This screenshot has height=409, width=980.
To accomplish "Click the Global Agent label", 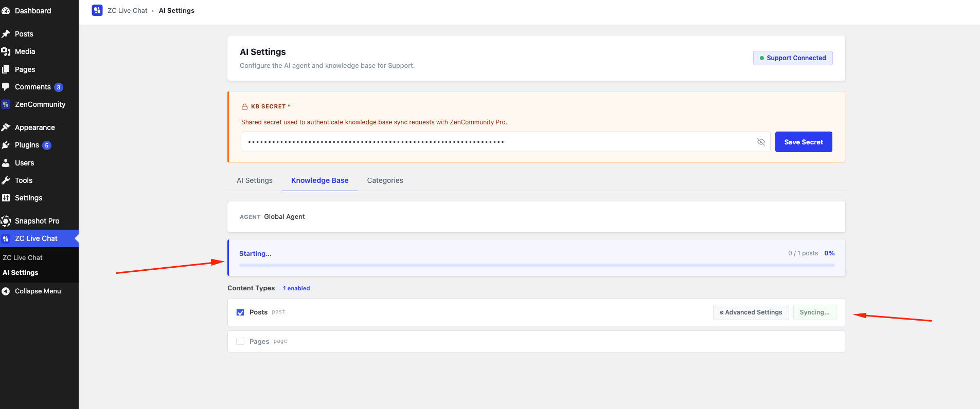I will 284,217.
